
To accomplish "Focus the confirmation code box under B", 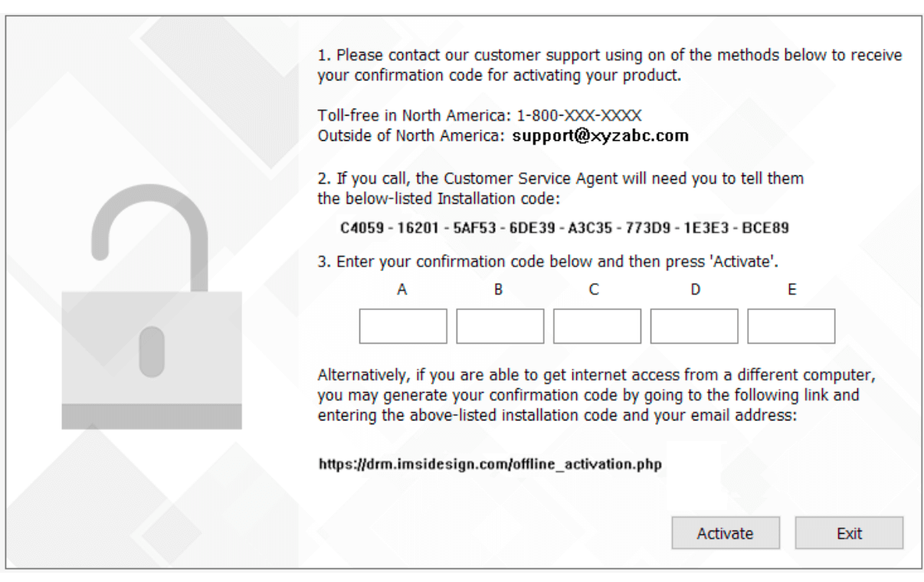I will [500, 326].
